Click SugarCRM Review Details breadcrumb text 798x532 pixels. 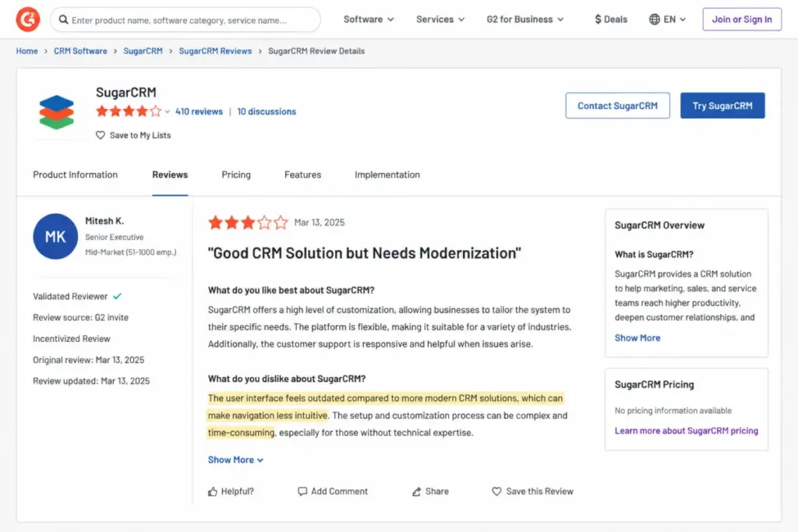click(316, 51)
